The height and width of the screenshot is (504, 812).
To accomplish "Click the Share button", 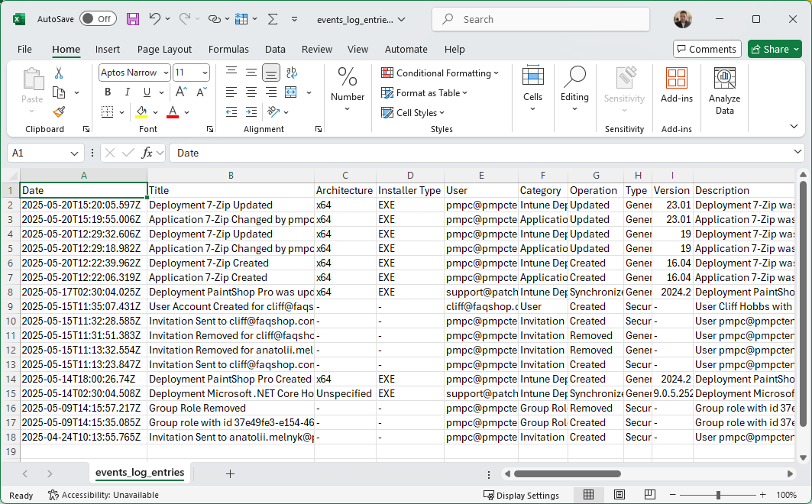I will click(774, 48).
